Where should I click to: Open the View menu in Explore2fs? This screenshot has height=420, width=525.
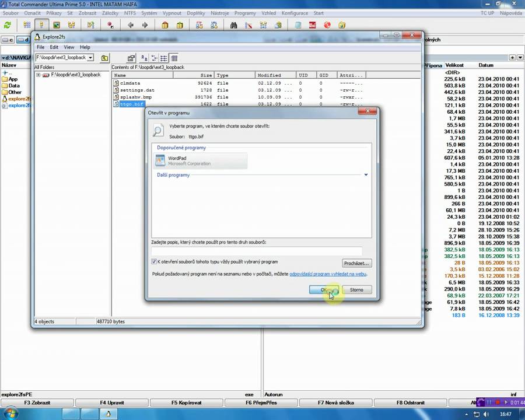click(x=69, y=47)
